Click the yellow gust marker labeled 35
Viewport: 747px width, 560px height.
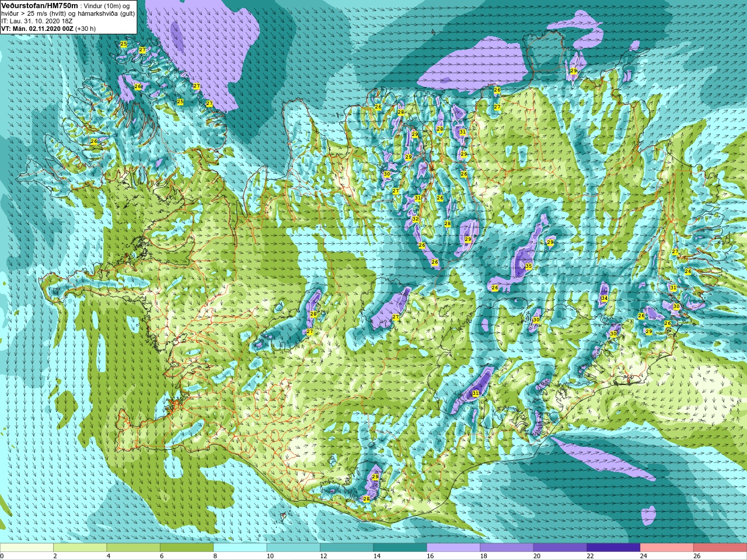tap(529, 267)
